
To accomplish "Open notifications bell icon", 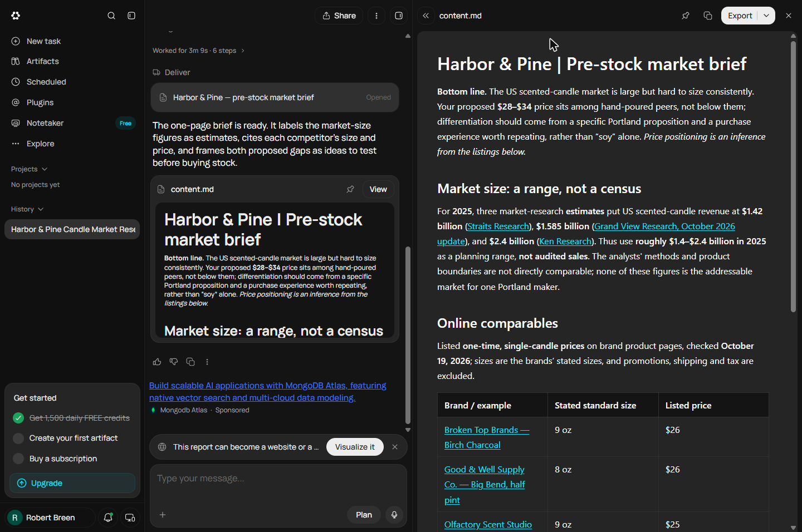I will pos(108,518).
